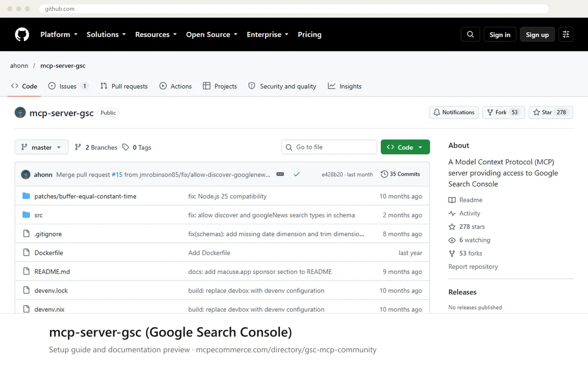Image resolution: width=588 pixels, height=368 pixels.
Task: Click the branch icon next to 2 Branches
Action: [78, 147]
